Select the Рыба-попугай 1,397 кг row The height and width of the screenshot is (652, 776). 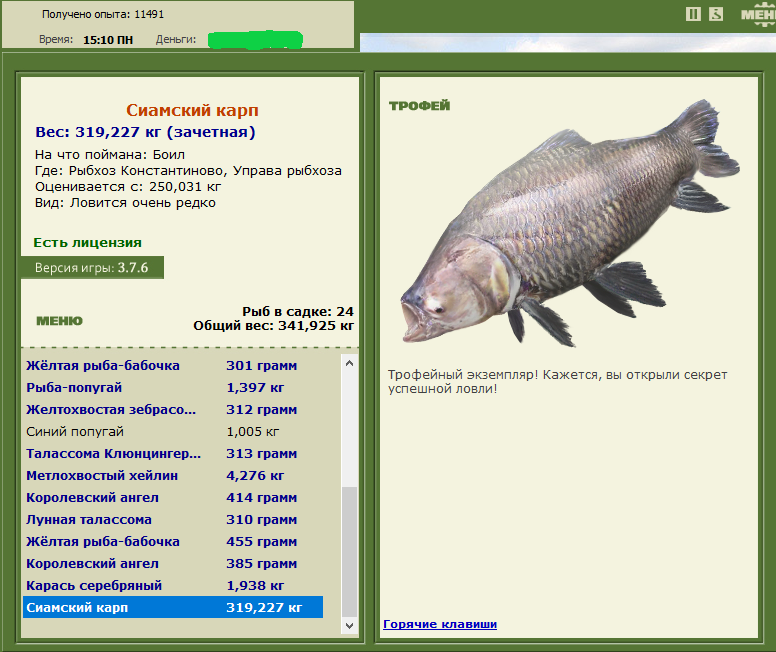point(173,388)
